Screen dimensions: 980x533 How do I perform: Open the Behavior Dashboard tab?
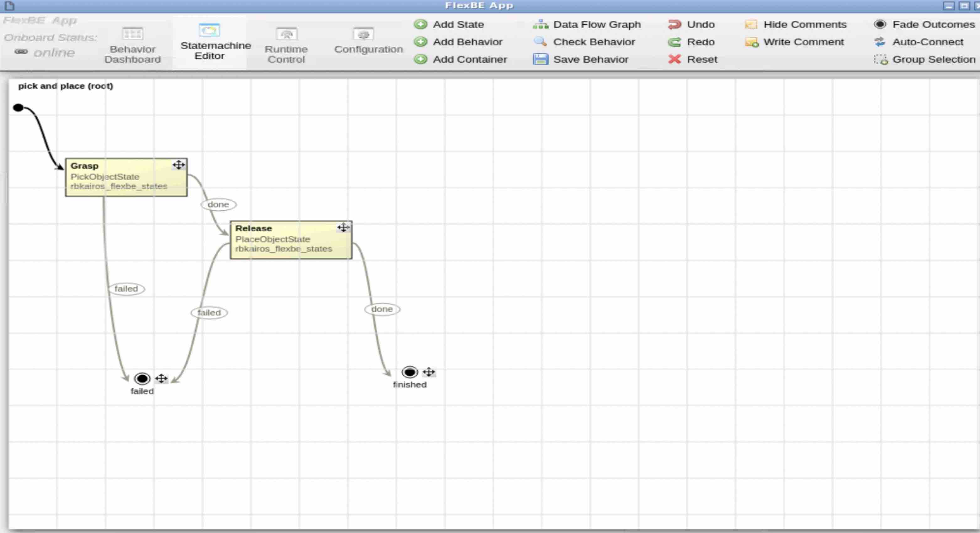(132, 45)
